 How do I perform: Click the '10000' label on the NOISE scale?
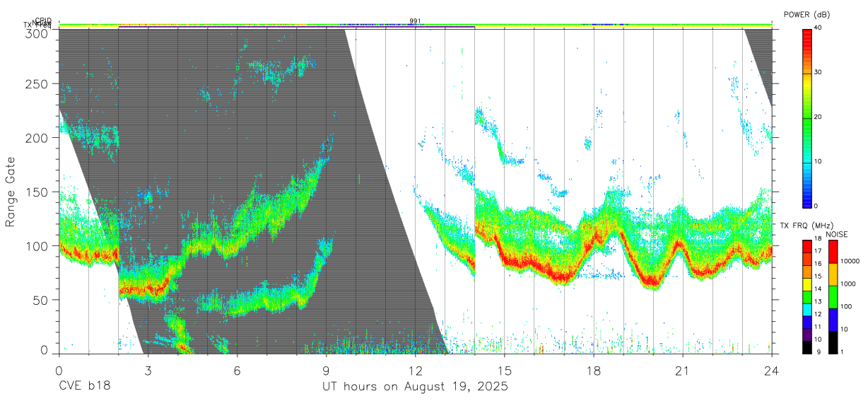pyautogui.click(x=849, y=261)
